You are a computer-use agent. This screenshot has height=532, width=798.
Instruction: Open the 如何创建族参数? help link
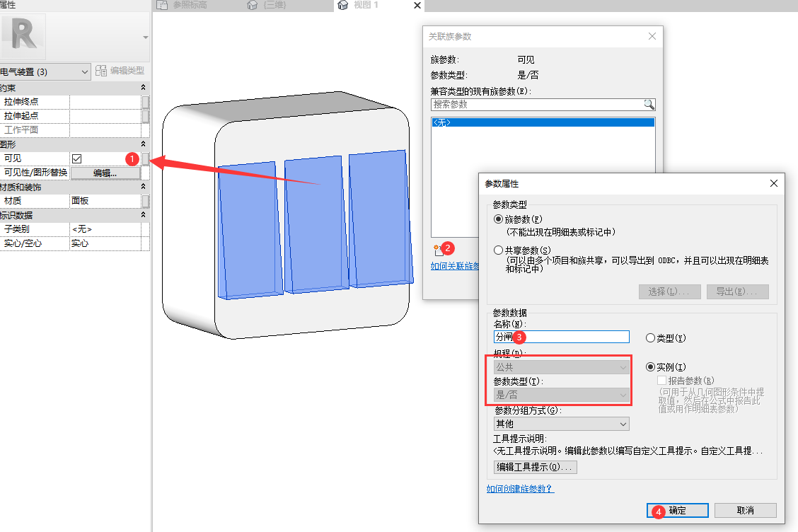tap(519, 489)
